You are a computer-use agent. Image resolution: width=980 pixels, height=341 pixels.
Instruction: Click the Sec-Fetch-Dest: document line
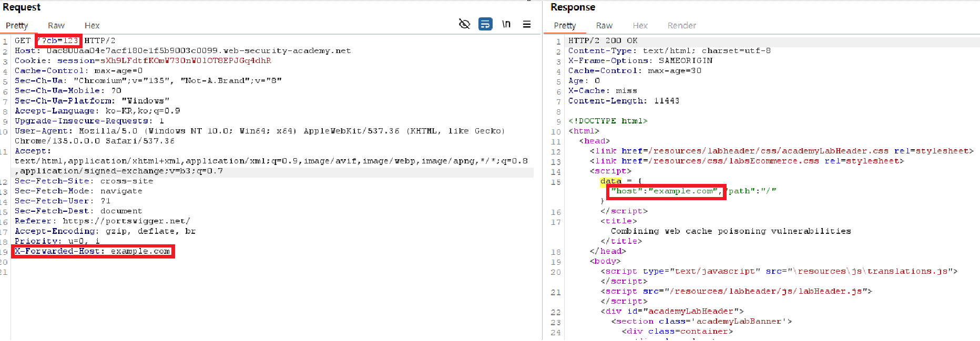pos(78,211)
